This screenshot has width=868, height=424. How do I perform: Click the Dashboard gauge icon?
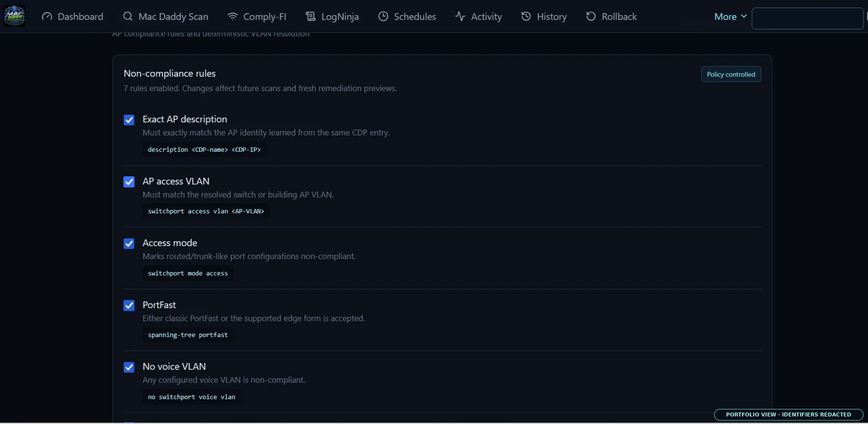(47, 16)
